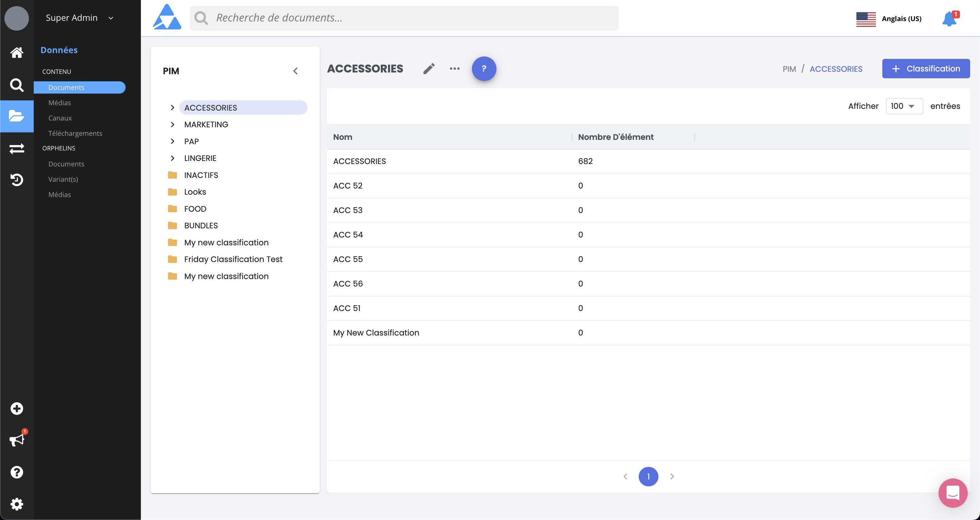Open the import/export arrows icon
The width and height of the screenshot is (980, 520).
click(x=17, y=148)
